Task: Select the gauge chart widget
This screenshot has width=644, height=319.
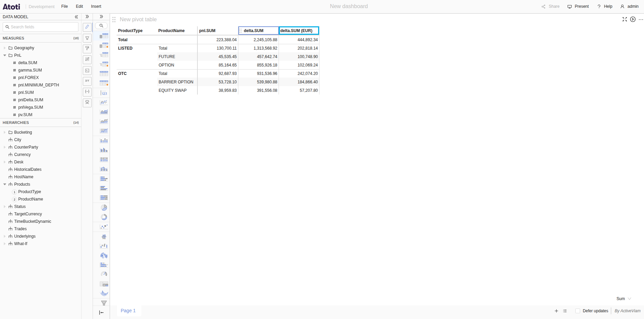Action: (104, 274)
